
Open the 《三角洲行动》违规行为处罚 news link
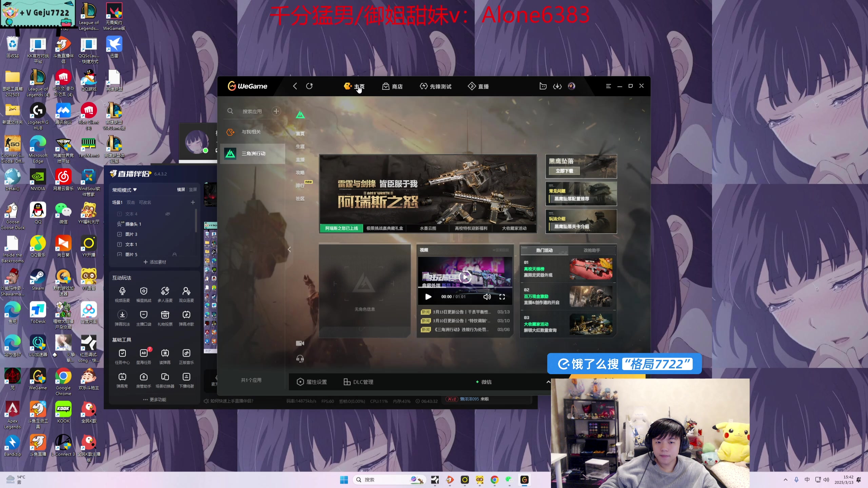(x=461, y=329)
